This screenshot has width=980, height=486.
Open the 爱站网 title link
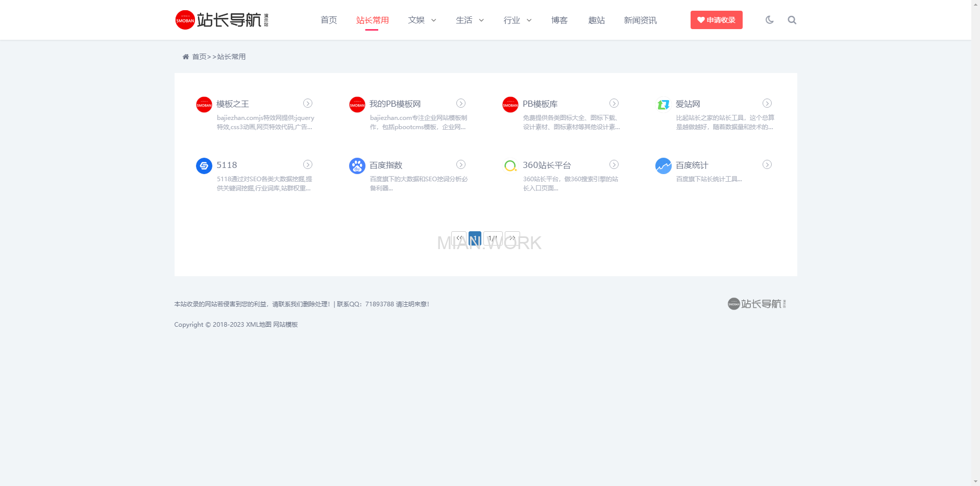(x=688, y=104)
